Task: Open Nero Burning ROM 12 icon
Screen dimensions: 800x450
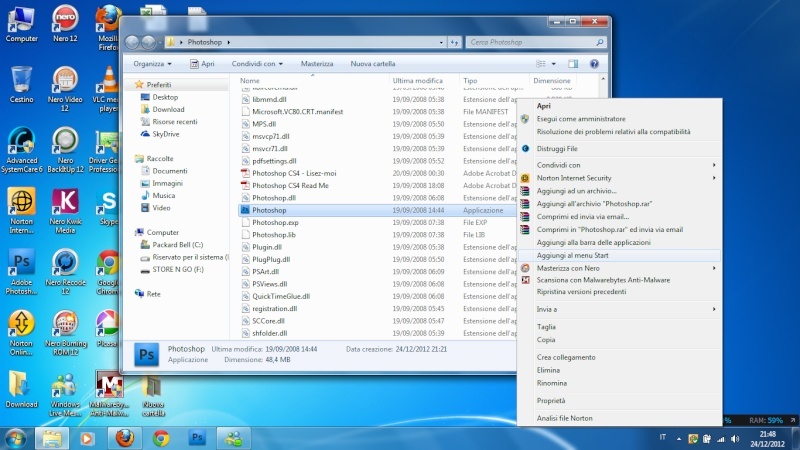Action: pyautogui.click(x=65, y=333)
